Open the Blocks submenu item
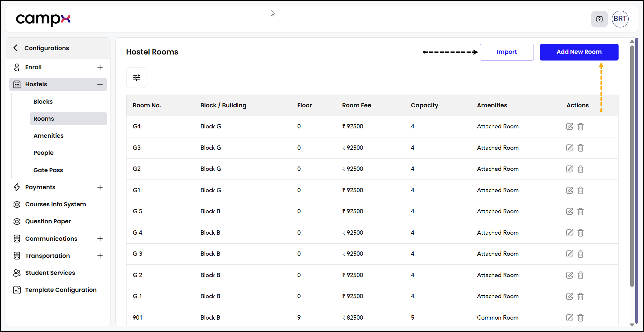The height and width of the screenshot is (332, 644). click(x=43, y=102)
